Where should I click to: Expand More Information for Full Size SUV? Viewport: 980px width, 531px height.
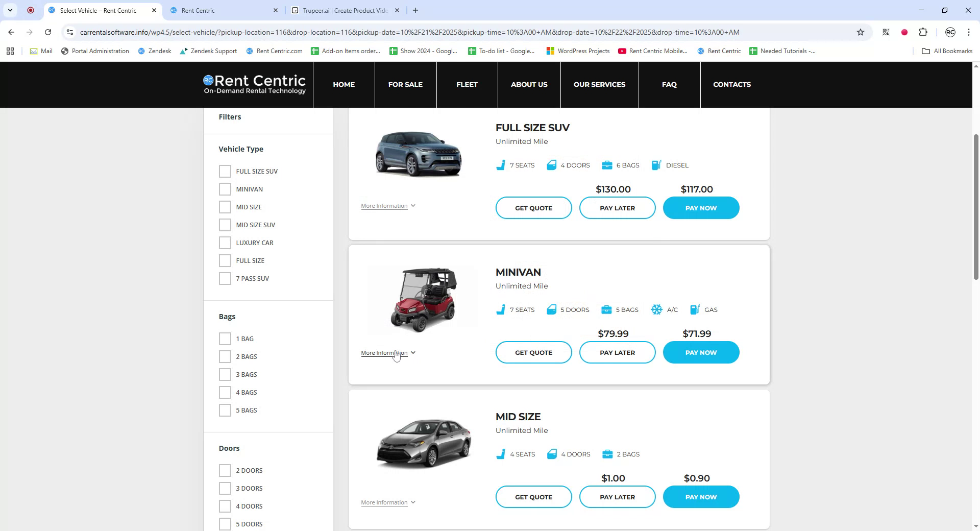tap(388, 206)
